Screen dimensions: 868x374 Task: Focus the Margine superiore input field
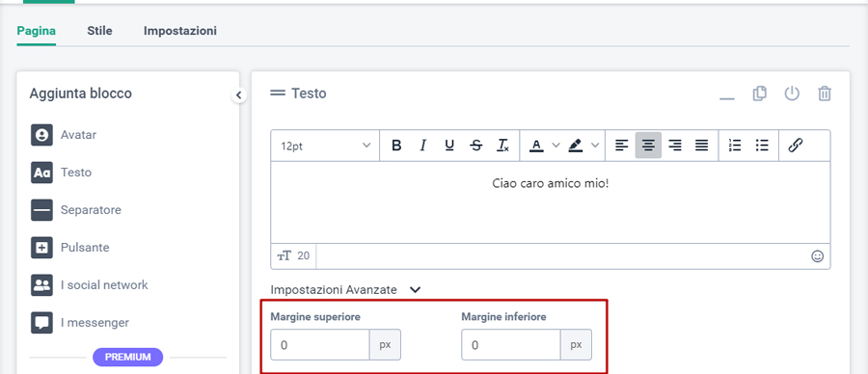point(320,345)
